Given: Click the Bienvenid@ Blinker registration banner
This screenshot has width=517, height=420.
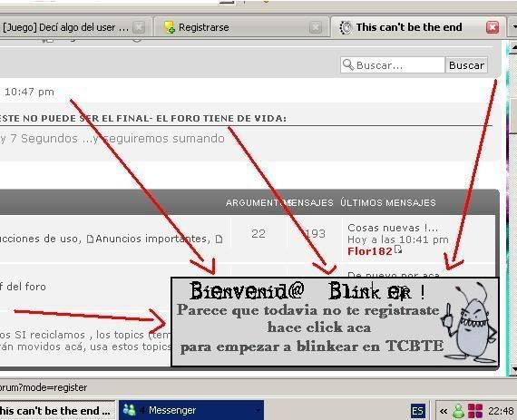Looking at the screenshot, I should [x=335, y=322].
